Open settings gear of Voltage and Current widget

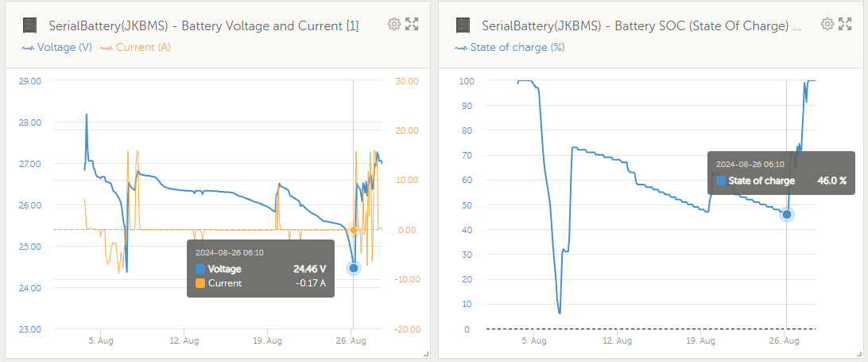point(394,24)
